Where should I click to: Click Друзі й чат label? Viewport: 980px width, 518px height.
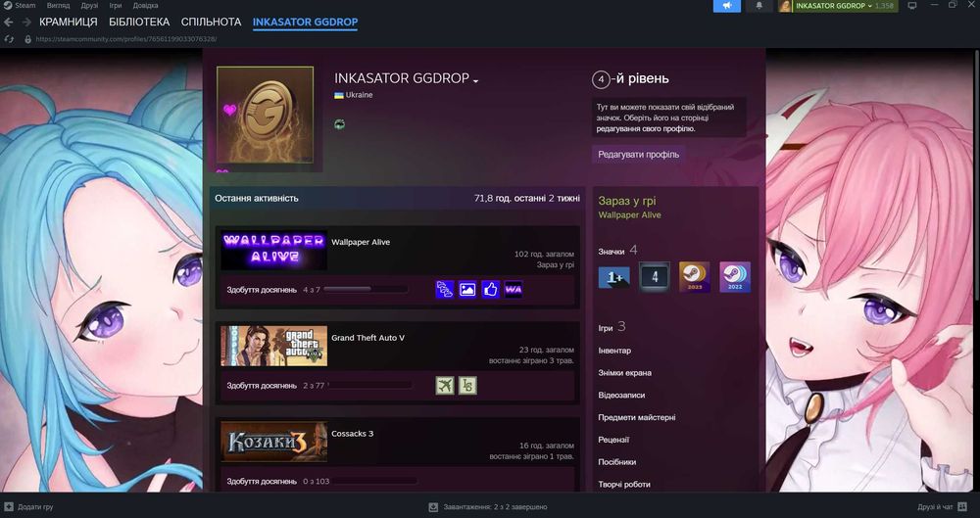click(x=935, y=507)
